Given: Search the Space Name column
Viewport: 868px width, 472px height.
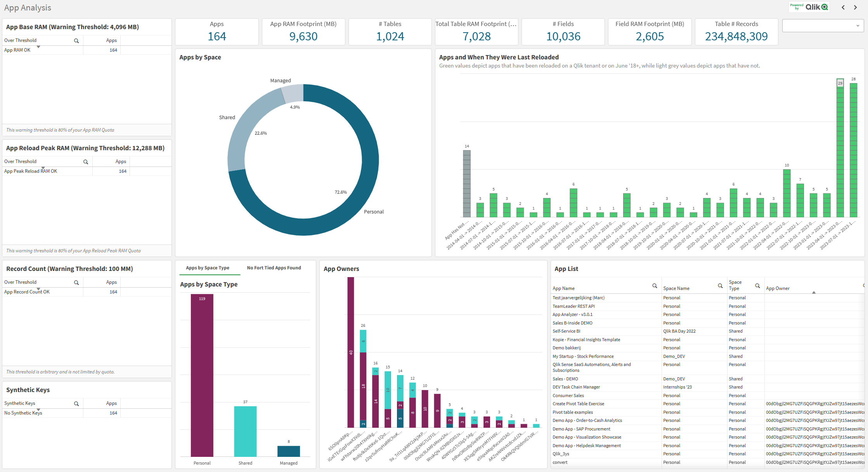Looking at the screenshot, I should 720,286.
